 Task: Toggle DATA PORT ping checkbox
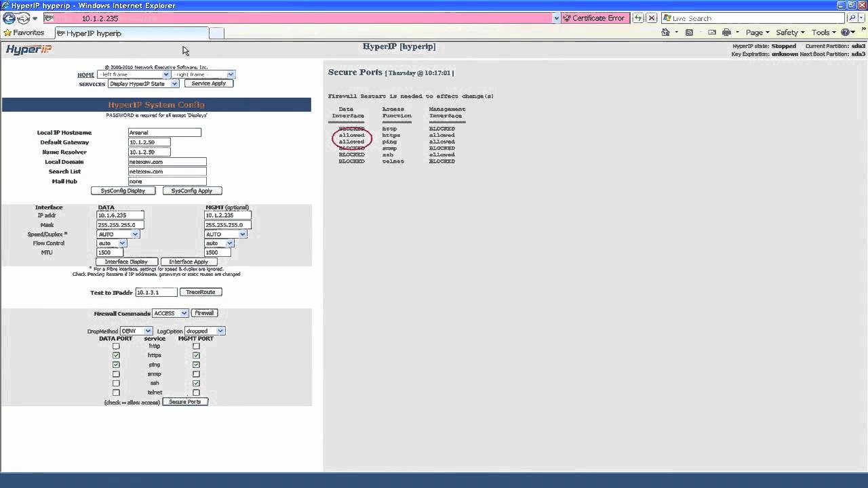116,365
